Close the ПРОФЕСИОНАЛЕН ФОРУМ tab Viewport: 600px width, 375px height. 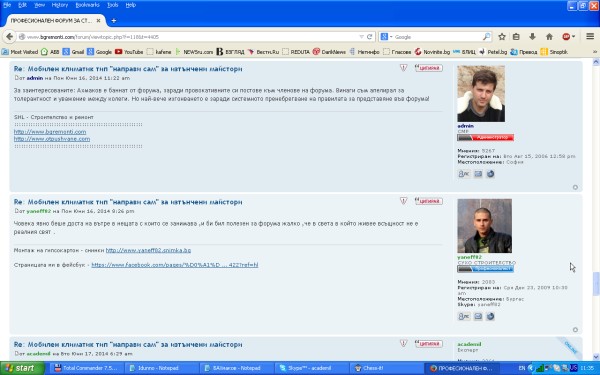tap(98, 20)
